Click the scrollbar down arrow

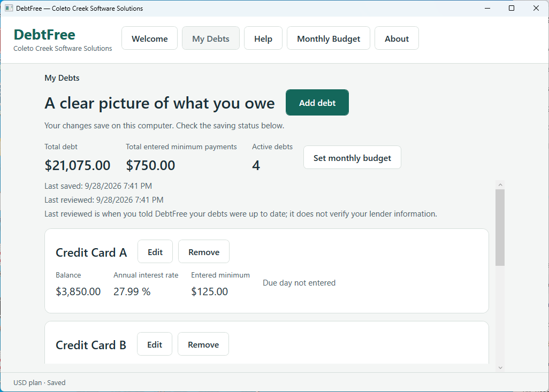pyautogui.click(x=500, y=367)
